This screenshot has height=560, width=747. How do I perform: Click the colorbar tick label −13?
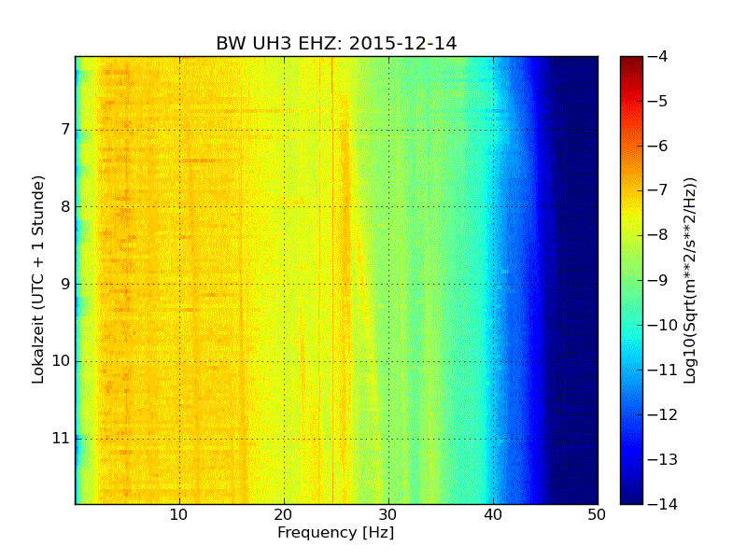coord(663,459)
